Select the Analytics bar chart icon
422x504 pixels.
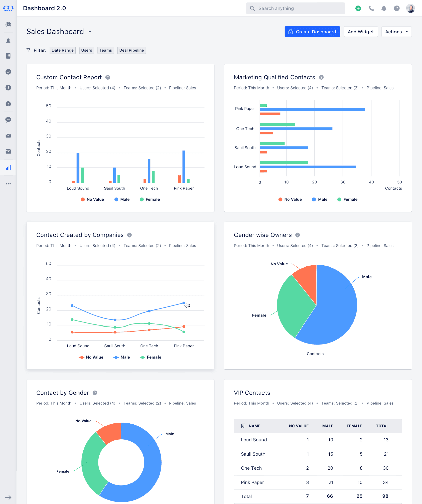[x=8, y=167]
